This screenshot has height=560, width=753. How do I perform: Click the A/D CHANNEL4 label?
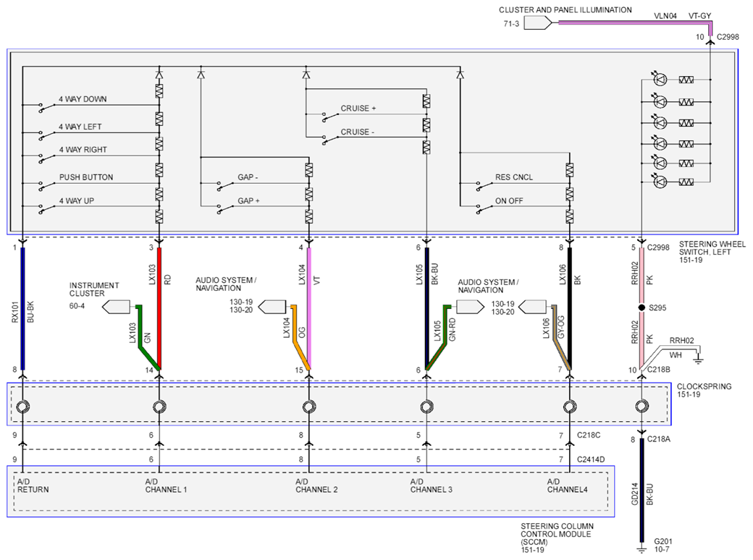click(567, 485)
